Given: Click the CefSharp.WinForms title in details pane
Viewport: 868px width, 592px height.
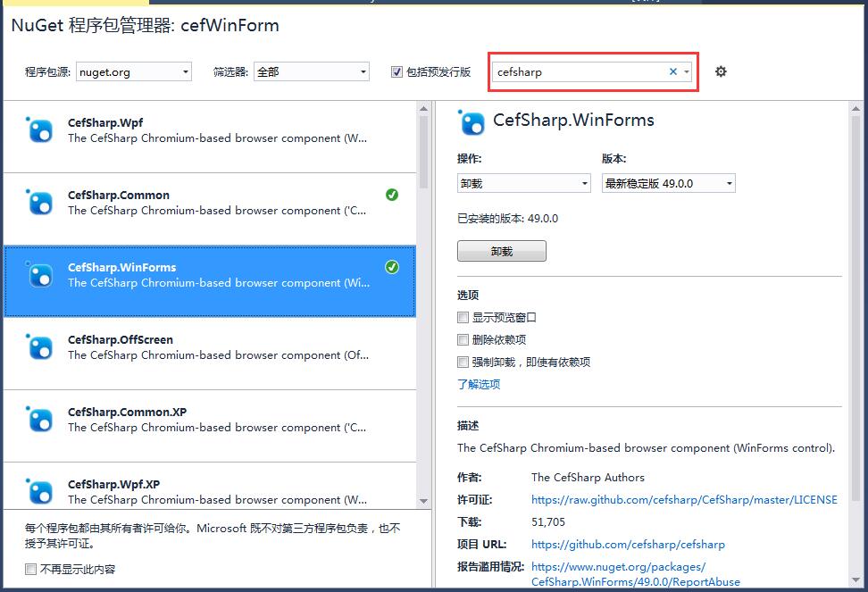Looking at the screenshot, I should pos(573,120).
